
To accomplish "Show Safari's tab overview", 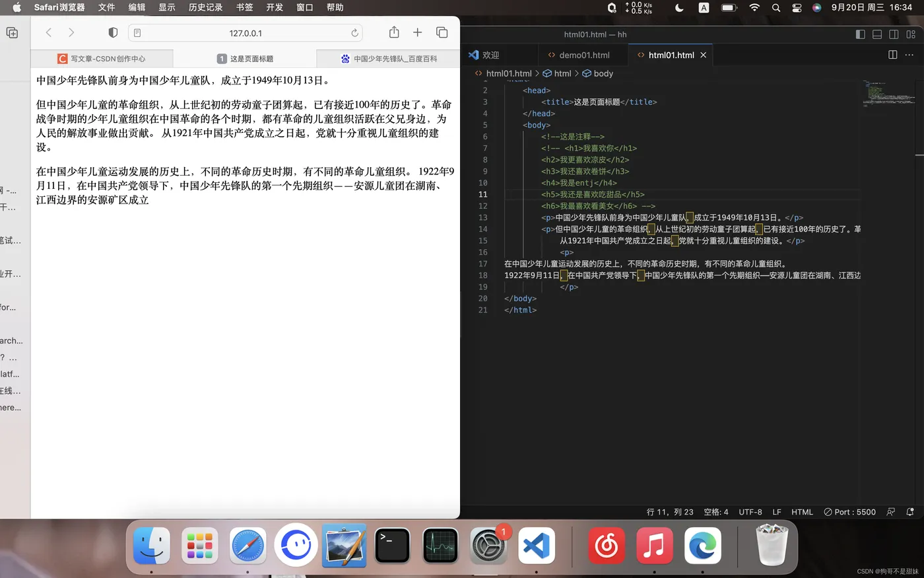I will tap(442, 32).
